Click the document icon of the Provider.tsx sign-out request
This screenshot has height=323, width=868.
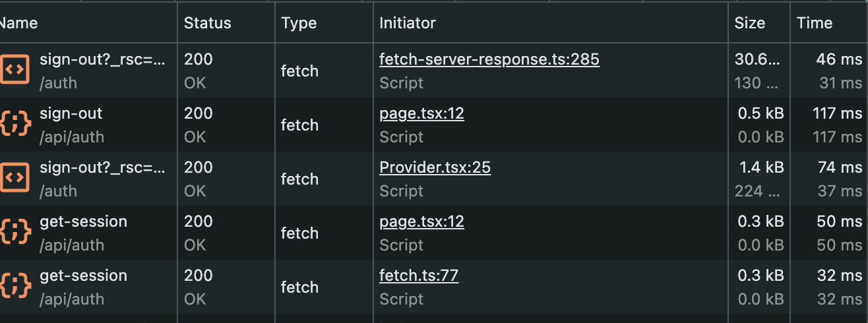click(x=15, y=179)
